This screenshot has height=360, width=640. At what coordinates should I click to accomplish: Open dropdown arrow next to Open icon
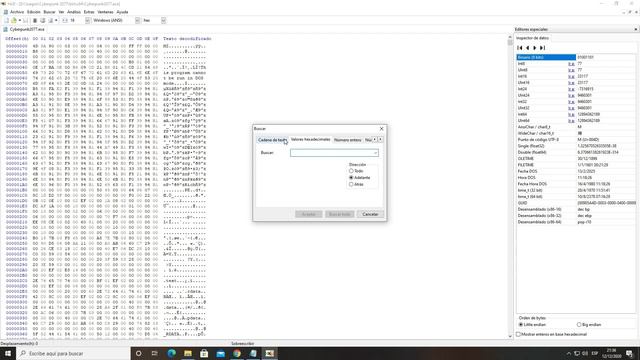pos(19,20)
